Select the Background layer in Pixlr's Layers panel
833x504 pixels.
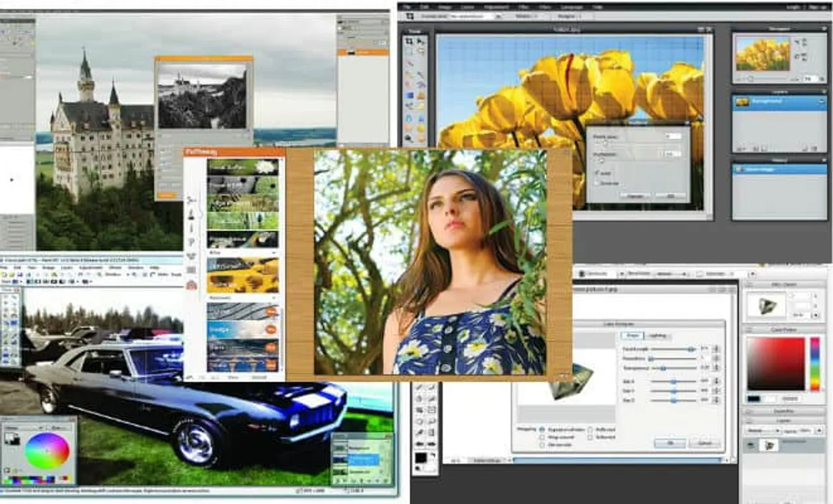(779, 102)
